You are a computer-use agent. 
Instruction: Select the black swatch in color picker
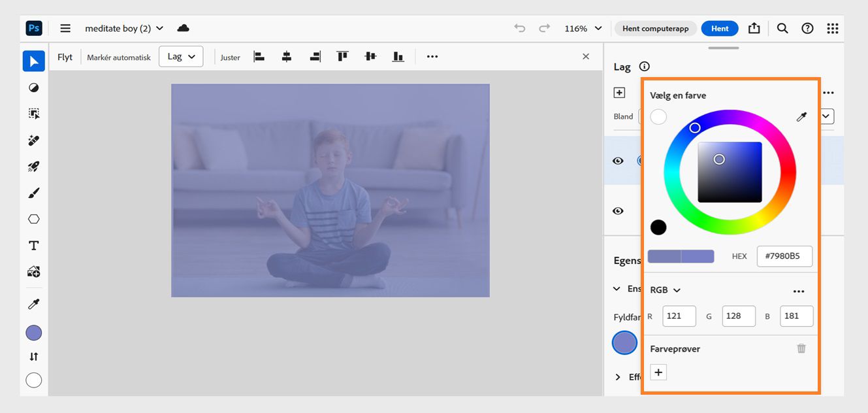pyautogui.click(x=658, y=227)
